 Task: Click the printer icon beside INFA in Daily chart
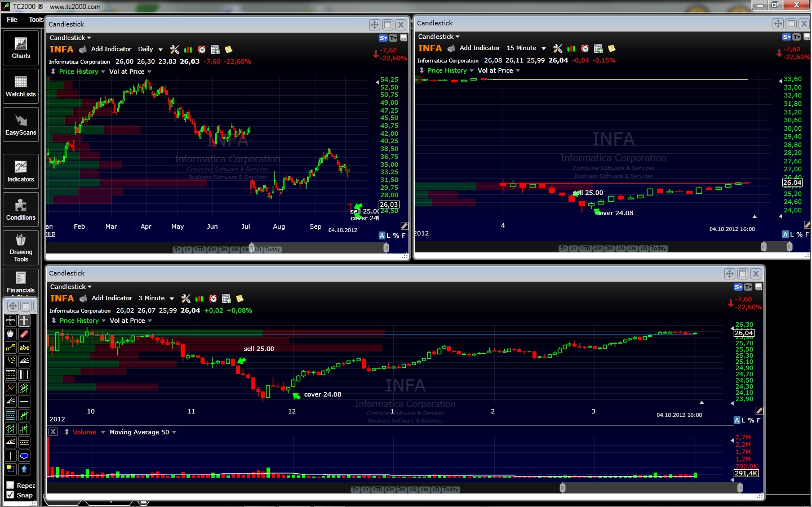click(83, 50)
